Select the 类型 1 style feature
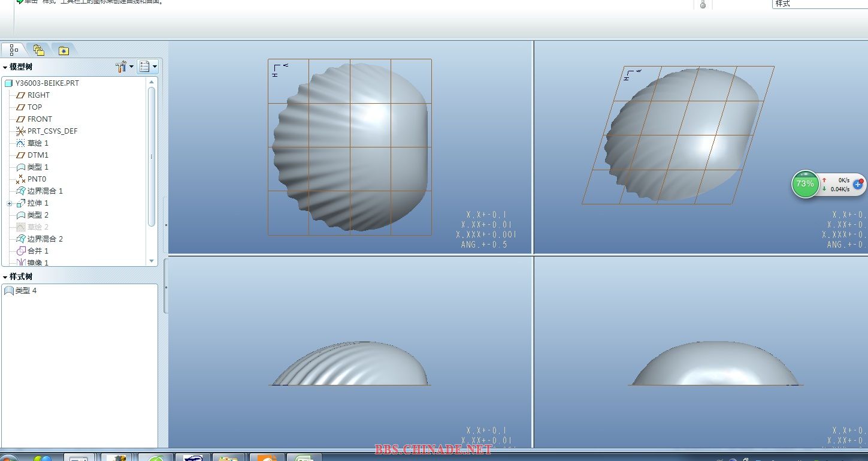868x461 pixels. (38, 167)
